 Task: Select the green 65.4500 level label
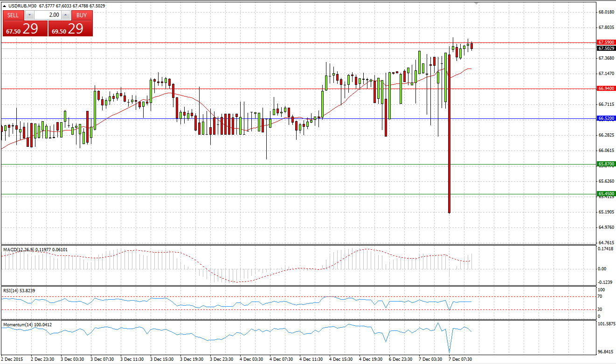point(606,193)
